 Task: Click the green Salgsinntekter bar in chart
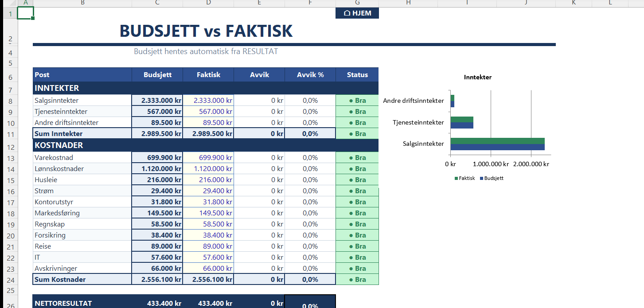[497, 141]
